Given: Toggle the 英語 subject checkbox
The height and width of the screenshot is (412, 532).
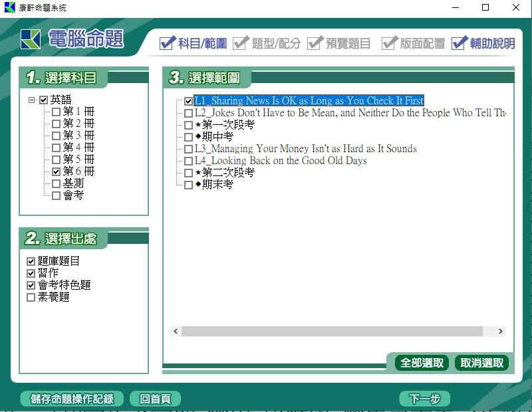Looking at the screenshot, I should tap(43, 100).
